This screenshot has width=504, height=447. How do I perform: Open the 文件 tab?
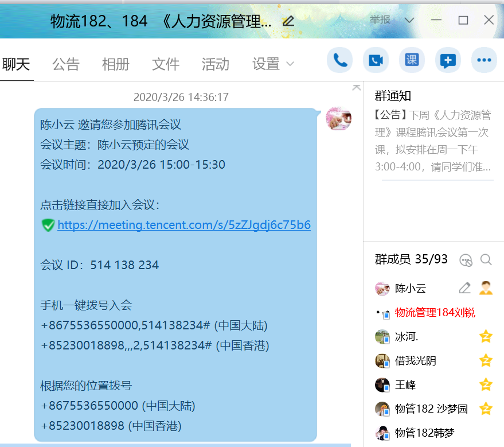[166, 64]
